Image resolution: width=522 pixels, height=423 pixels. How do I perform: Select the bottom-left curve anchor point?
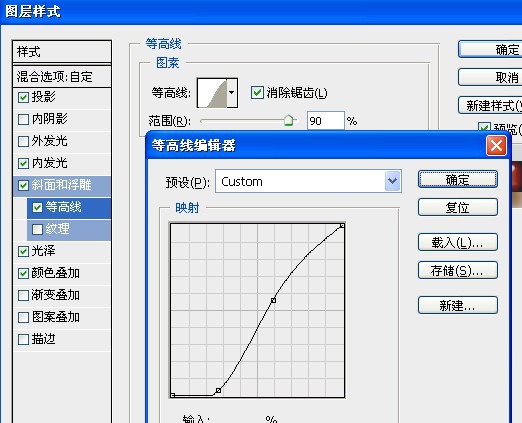173,395
